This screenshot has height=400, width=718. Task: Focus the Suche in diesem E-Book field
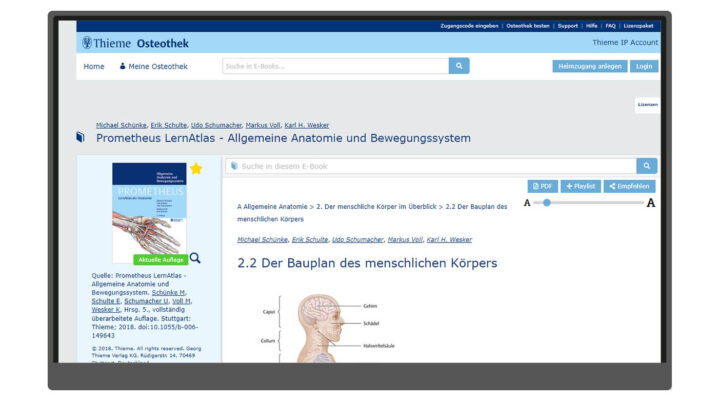pyautogui.click(x=431, y=166)
